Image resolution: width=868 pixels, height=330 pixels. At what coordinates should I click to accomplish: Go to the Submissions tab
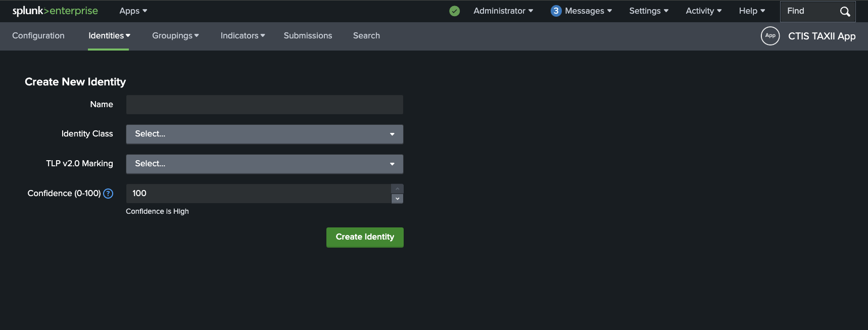pos(308,36)
